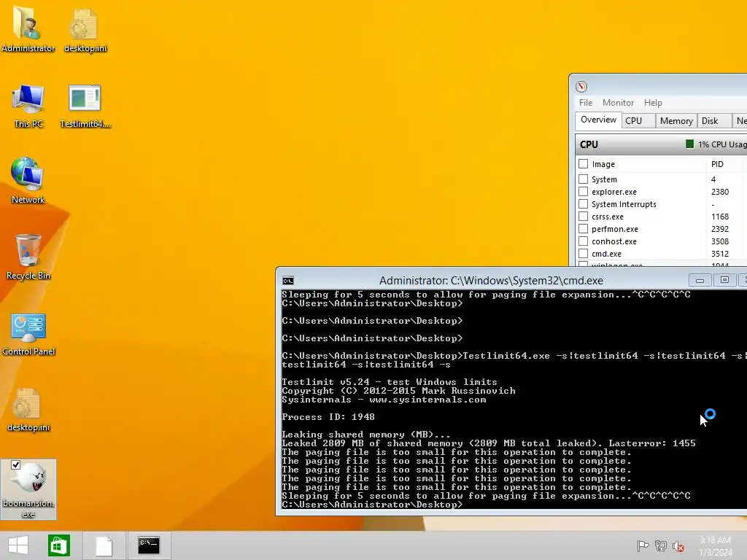Open the Action Center flag icon
Screen dimensions: 747x560
tap(643, 546)
